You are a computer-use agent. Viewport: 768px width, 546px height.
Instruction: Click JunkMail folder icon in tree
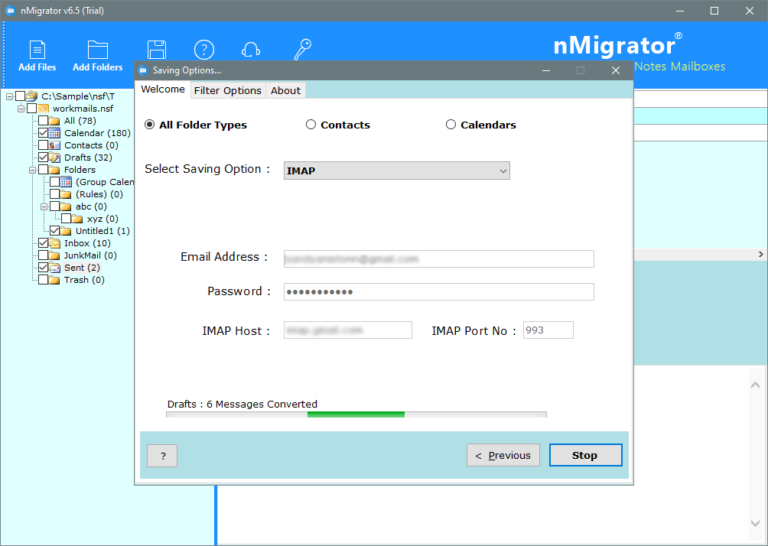(54, 255)
